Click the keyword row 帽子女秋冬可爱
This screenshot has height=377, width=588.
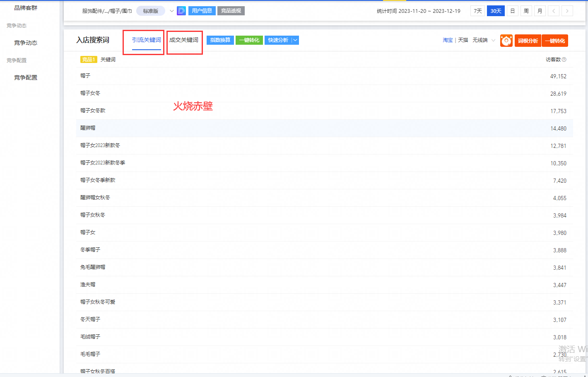pos(325,302)
